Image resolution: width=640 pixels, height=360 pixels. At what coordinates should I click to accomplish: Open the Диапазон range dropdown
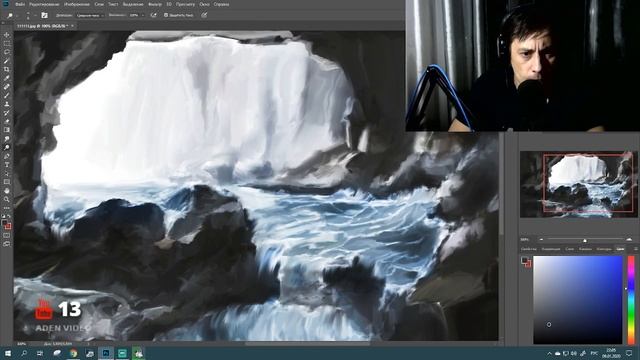click(x=90, y=15)
